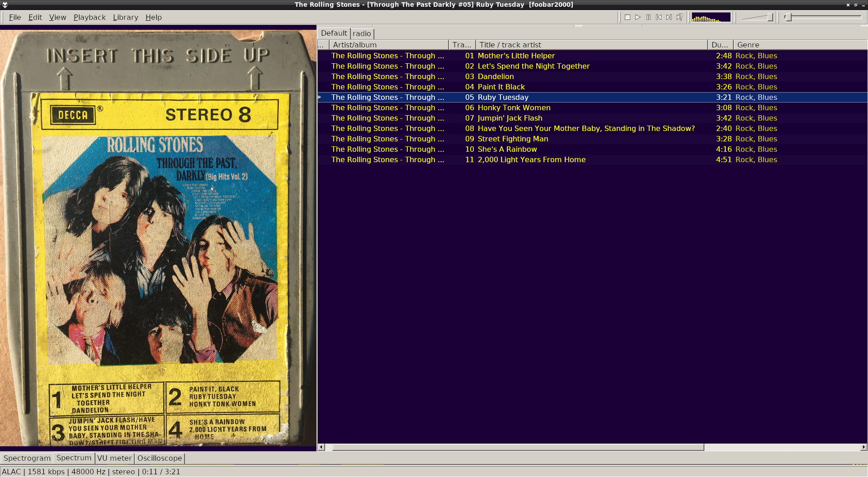Click the now-playing arrow indicator

(x=320, y=97)
